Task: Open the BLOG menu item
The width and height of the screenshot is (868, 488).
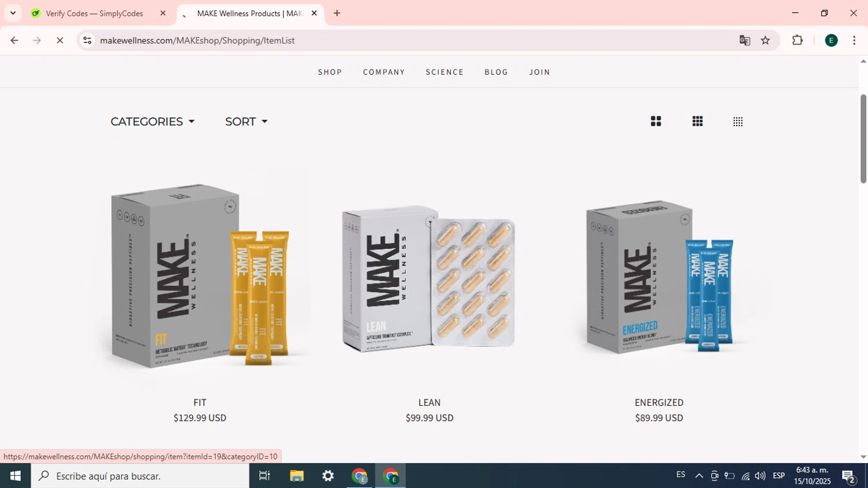Action: pos(496,72)
